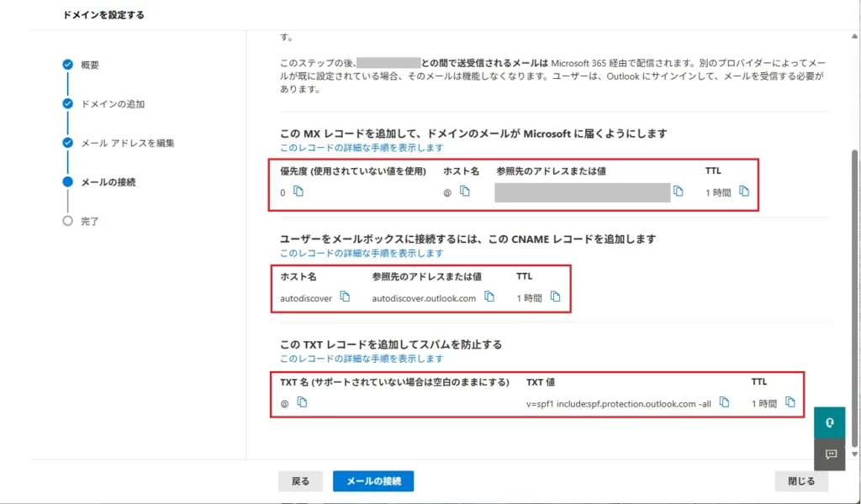Navigate to the メールアドレスを編集 step
Image resolution: width=861 pixels, height=504 pixels.
click(x=67, y=143)
